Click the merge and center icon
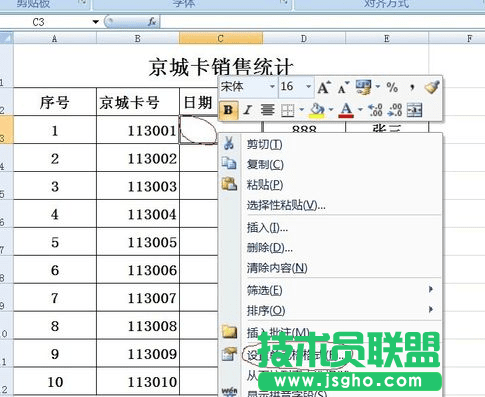 click(414, 110)
